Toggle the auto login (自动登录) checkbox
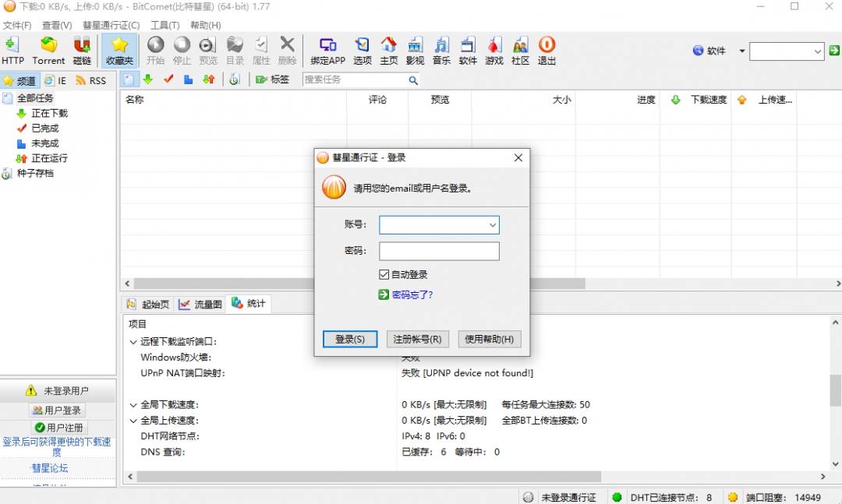 click(x=384, y=275)
